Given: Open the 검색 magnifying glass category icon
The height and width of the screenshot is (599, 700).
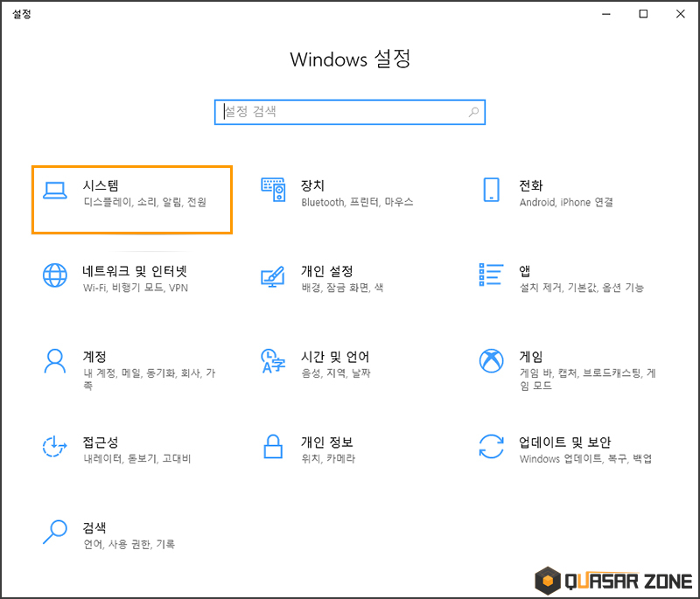Looking at the screenshot, I should pos(55,532).
